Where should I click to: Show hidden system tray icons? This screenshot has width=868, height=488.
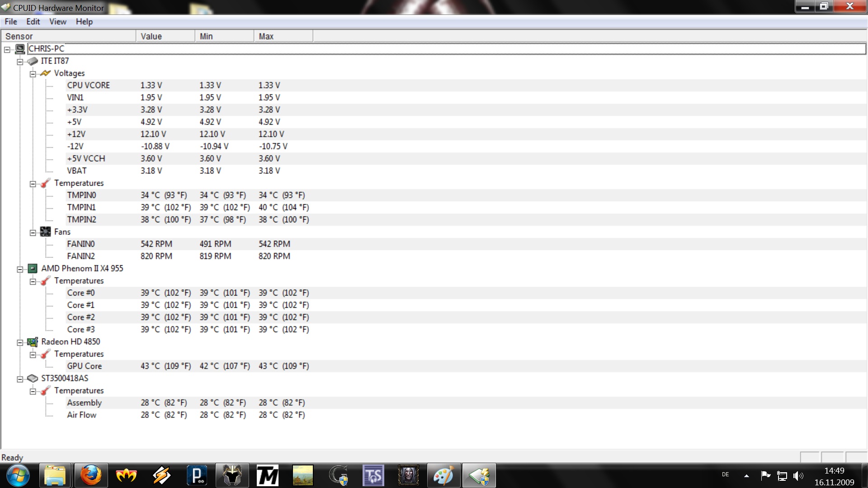click(747, 476)
